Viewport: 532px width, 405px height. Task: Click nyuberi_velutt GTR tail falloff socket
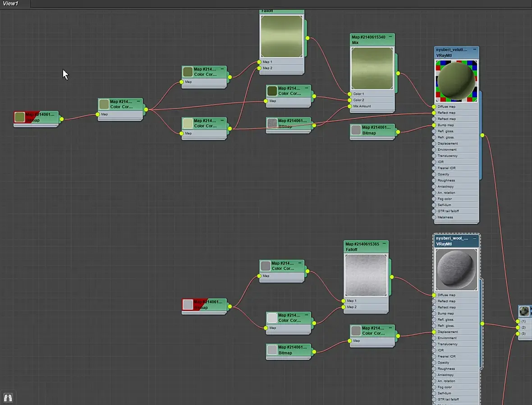click(x=434, y=211)
